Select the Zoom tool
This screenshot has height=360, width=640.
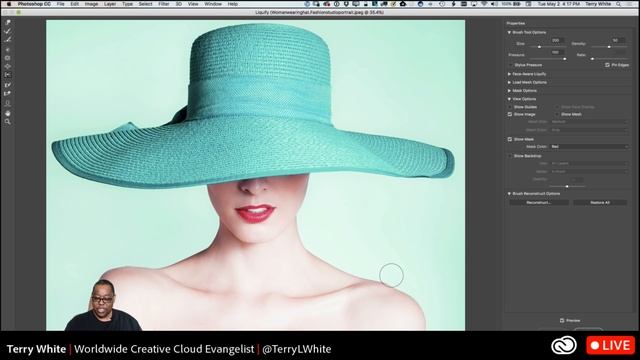[x=8, y=122]
